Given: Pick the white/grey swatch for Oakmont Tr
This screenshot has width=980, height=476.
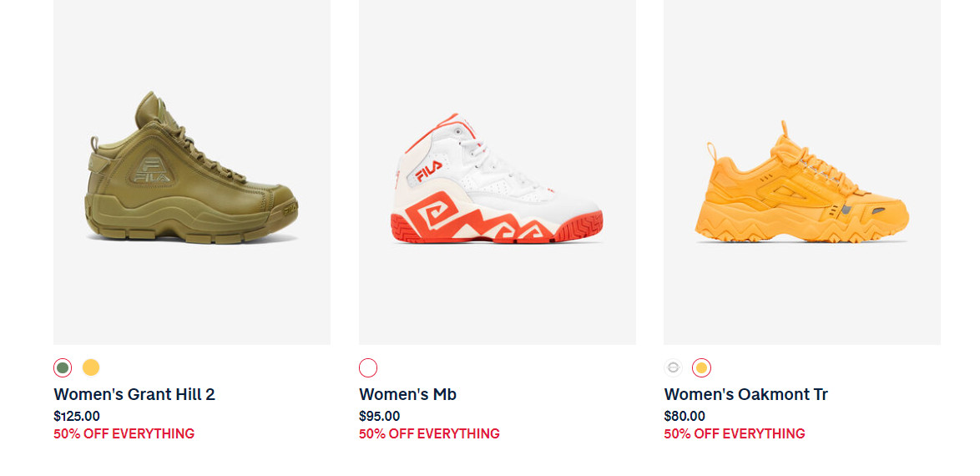Looking at the screenshot, I should pos(674,367).
